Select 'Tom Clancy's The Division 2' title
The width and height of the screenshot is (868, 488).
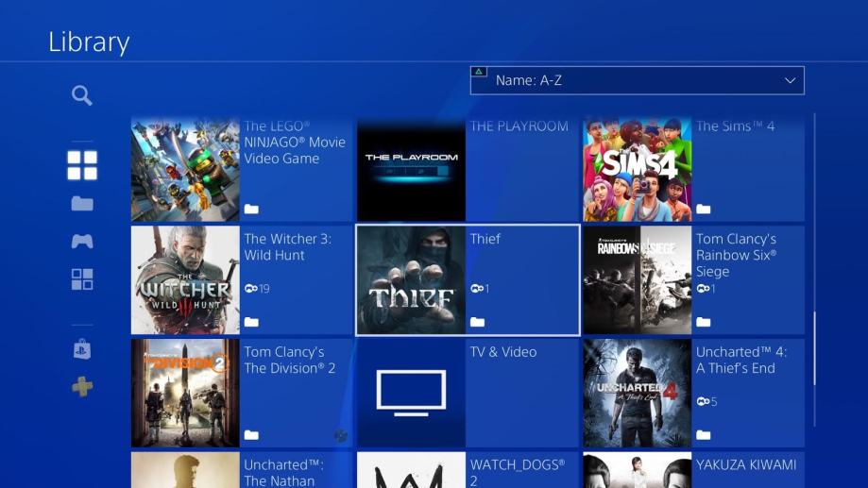tap(290, 361)
